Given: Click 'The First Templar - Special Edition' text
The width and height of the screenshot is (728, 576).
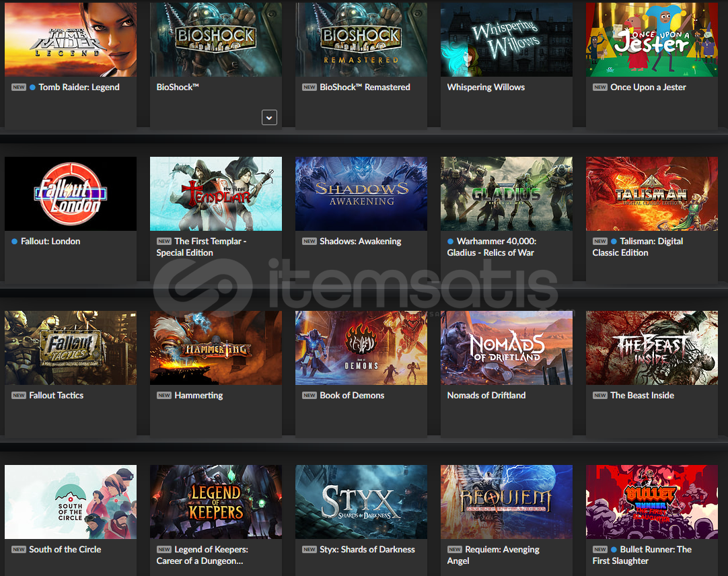Looking at the screenshot, I should click(201, 247).
